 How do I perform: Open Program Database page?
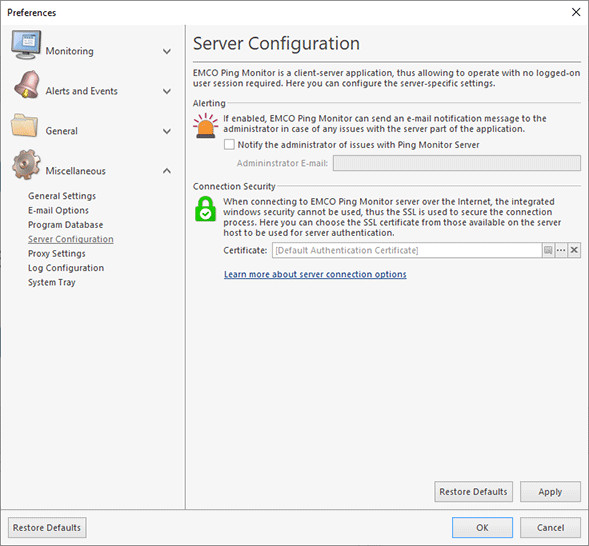pos(65,225)
